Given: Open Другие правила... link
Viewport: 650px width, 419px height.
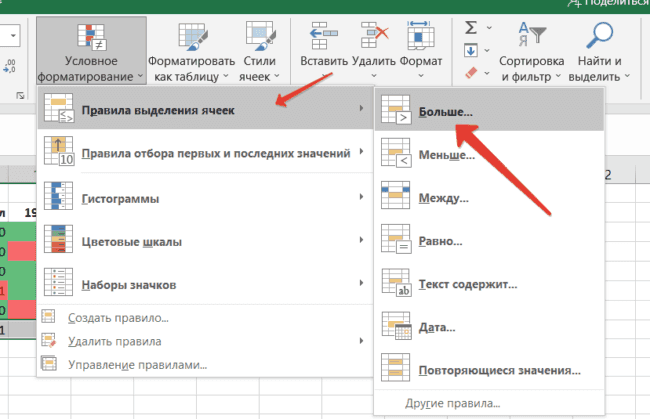Looking at the screenshot, I should point(452,403).
